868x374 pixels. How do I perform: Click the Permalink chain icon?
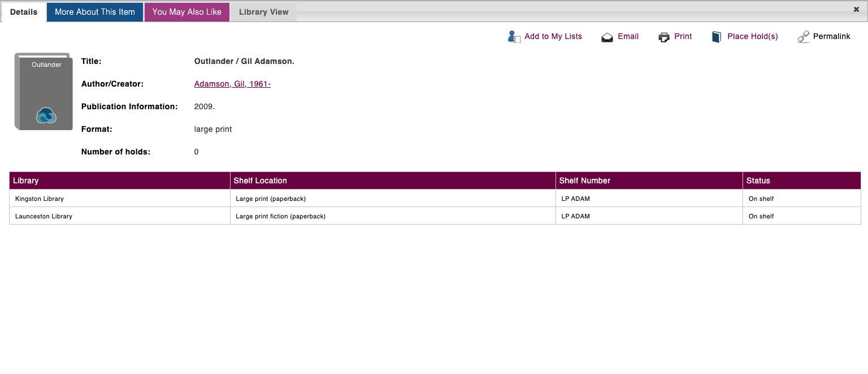pos(803,37)
